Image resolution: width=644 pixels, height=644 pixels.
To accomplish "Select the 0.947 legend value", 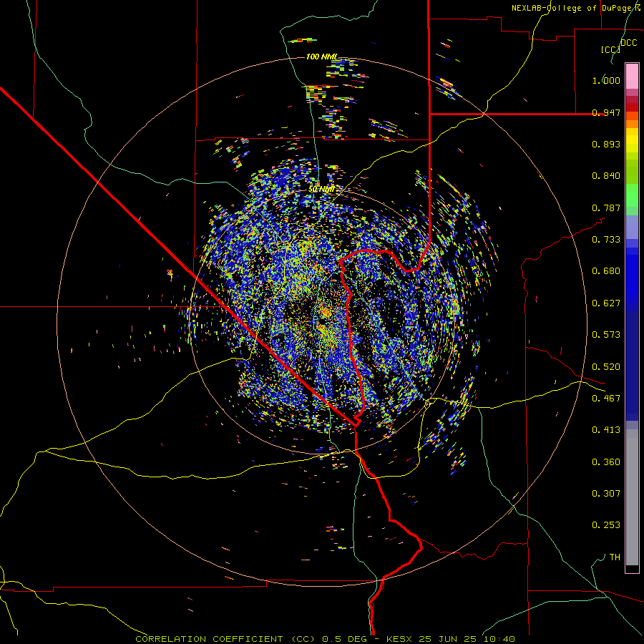I will [x=606, y=112].
